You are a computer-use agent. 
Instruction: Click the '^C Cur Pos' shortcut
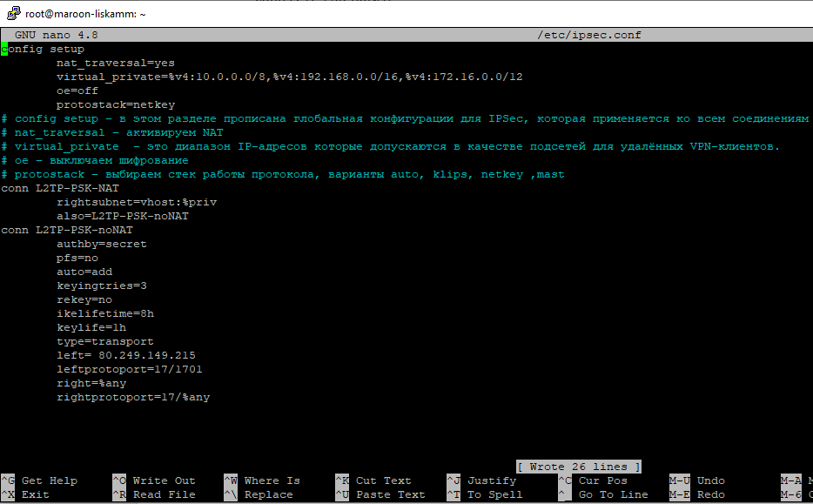point(593,481)
